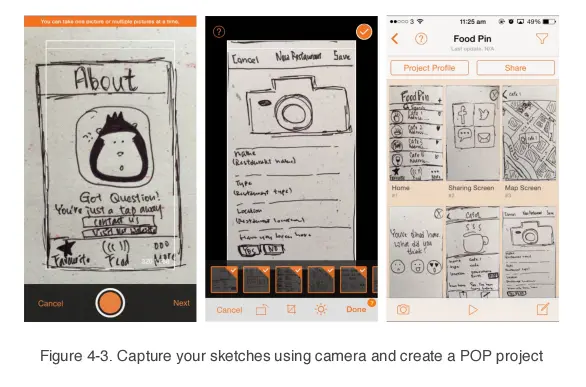The image size is (586, 387).
Task: Open the 'You've dined here' feedback sketch thumbnail
Action: (x=416, y=252)
